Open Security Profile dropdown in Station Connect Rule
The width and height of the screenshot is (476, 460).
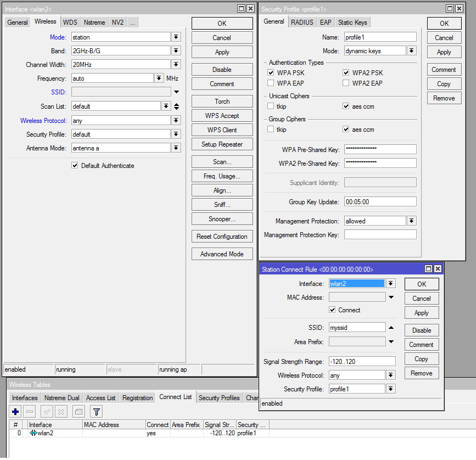click(x=390, y=389)
